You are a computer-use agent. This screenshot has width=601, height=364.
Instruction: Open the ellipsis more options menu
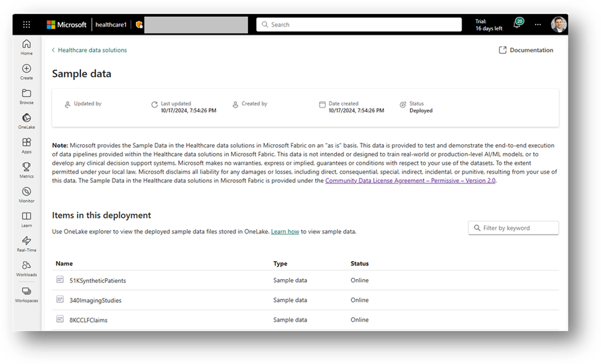pyautogui.click(x=538, y=25)
